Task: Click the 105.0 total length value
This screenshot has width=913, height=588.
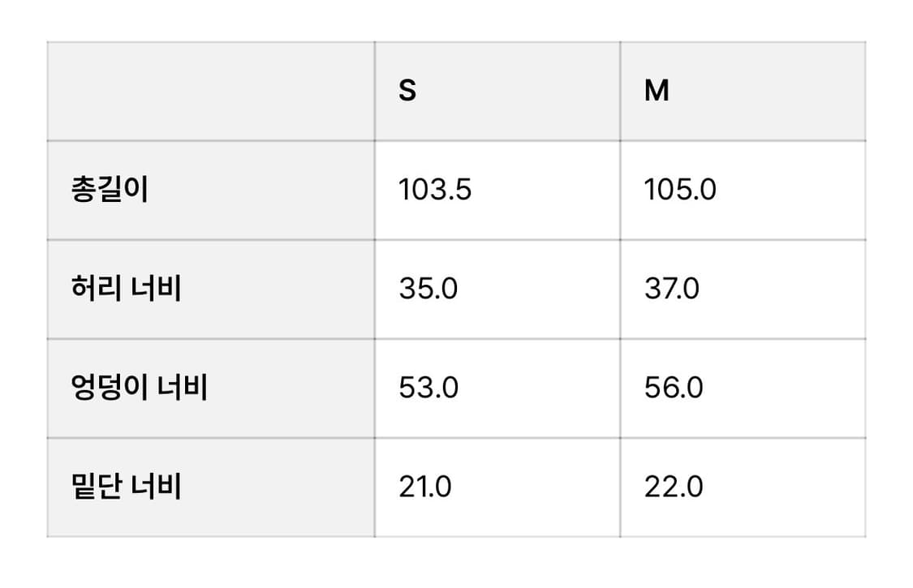Action: pos(680,190)
